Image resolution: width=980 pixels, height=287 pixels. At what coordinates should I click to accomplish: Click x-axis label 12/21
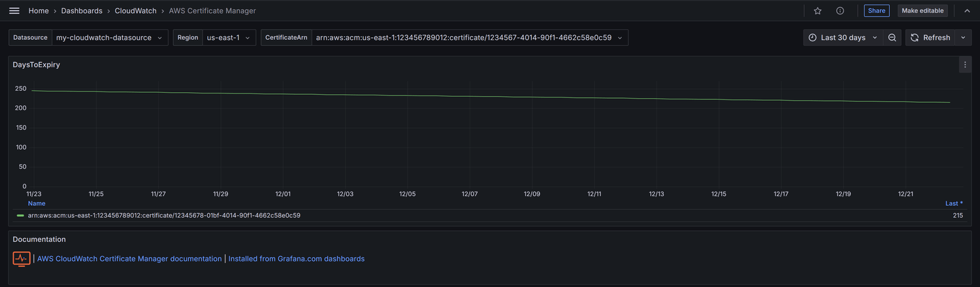pos(906,194)
